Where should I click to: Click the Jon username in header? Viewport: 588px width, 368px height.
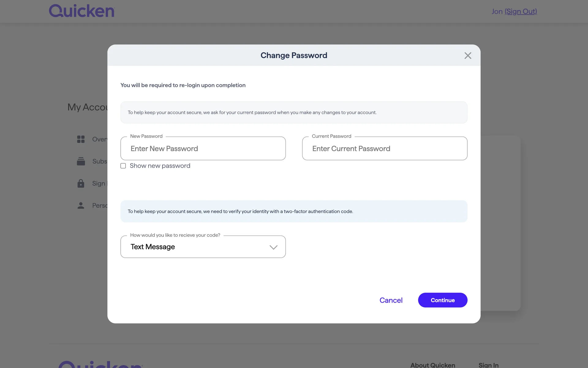point(497,11)
